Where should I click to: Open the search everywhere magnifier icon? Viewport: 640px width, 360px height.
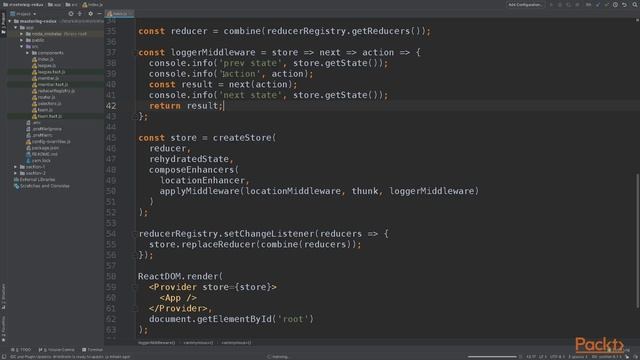635,4
